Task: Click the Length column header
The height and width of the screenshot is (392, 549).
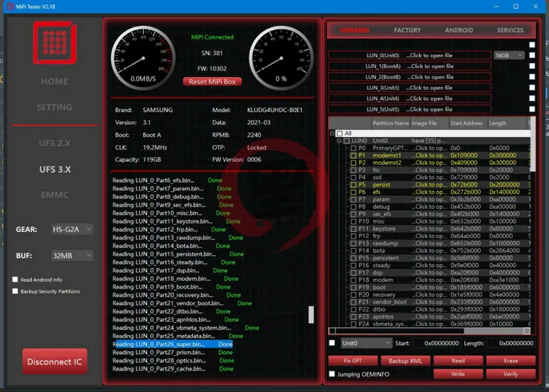Action: click(x=507, y=123)
